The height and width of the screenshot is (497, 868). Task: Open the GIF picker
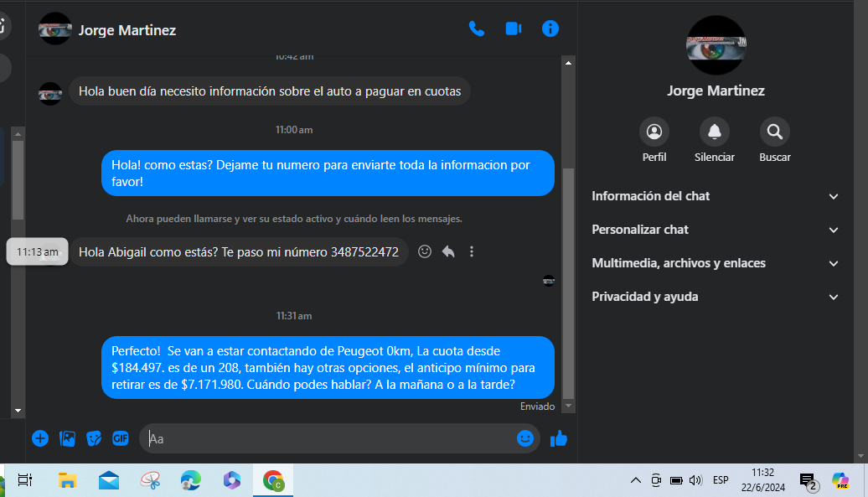(x=121, y=437)
